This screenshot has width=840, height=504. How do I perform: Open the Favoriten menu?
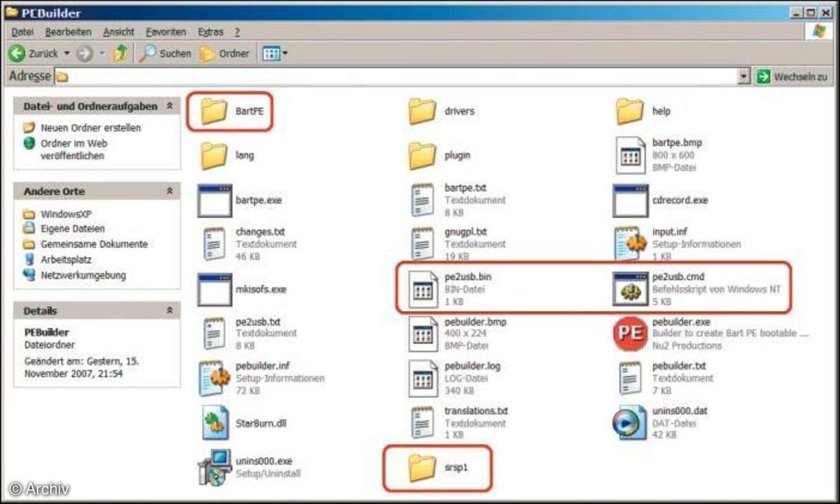point(166,32)
